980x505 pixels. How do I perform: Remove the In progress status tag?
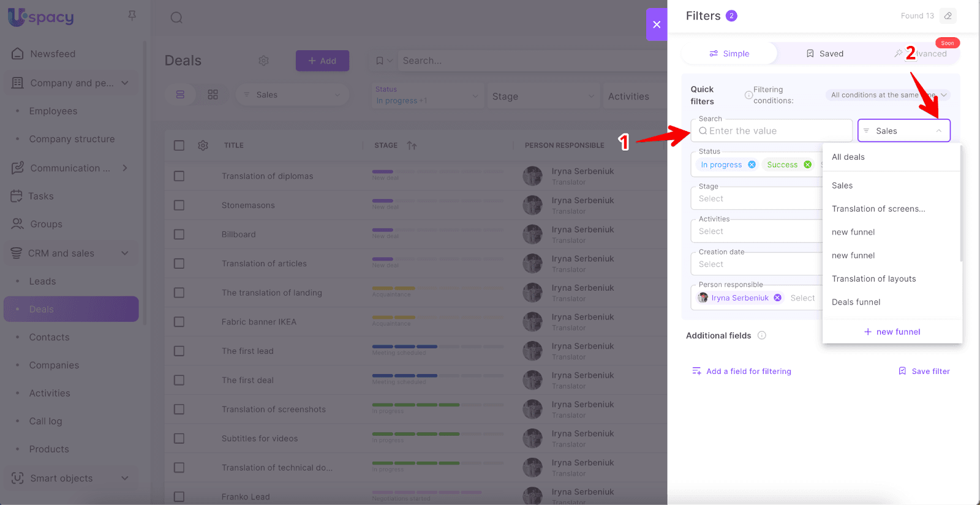tap(752, 165)
